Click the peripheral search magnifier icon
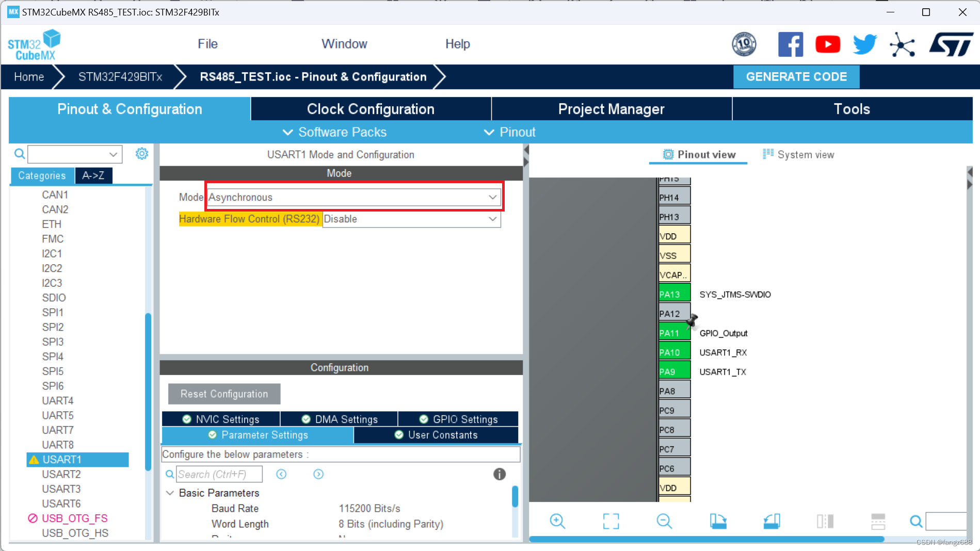This screenshot has height=551, width=980. coord(19,154)
